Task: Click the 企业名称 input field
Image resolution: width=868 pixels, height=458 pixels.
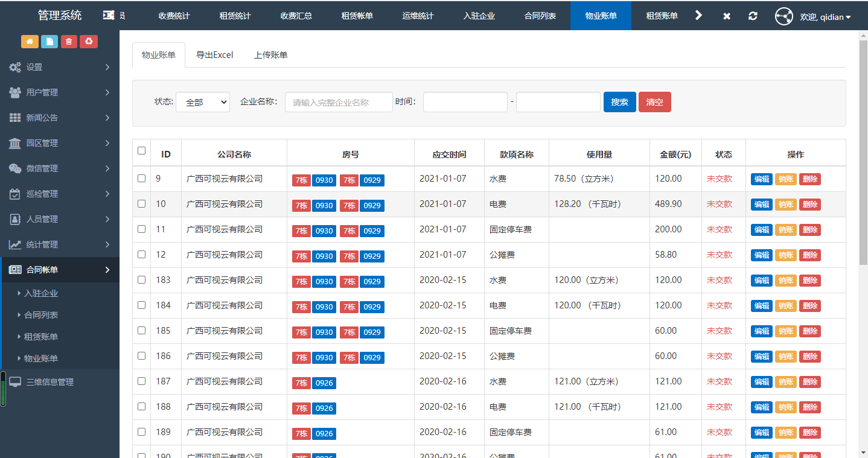Action: (x=339, y=102)
